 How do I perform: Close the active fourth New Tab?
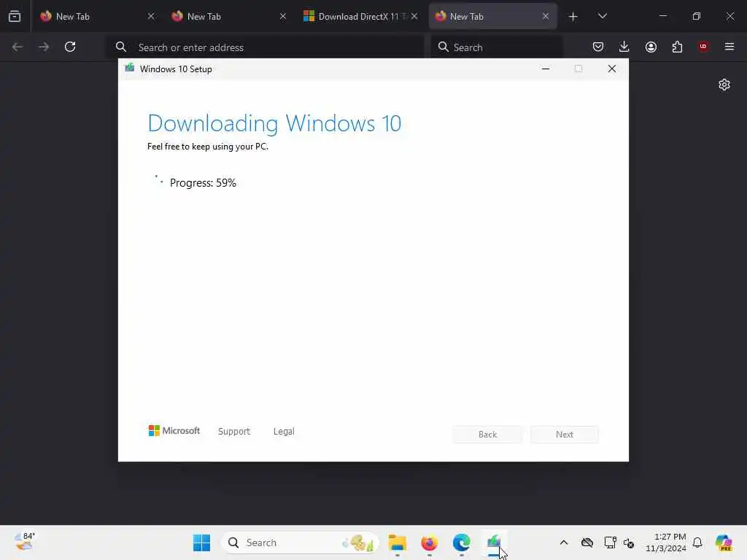(x=546, y=16)
